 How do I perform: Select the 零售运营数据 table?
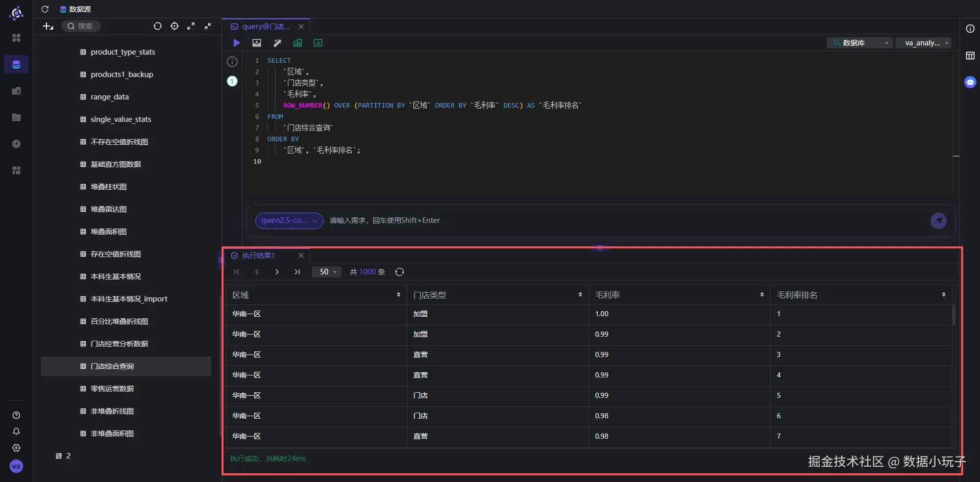click(112, 389)
